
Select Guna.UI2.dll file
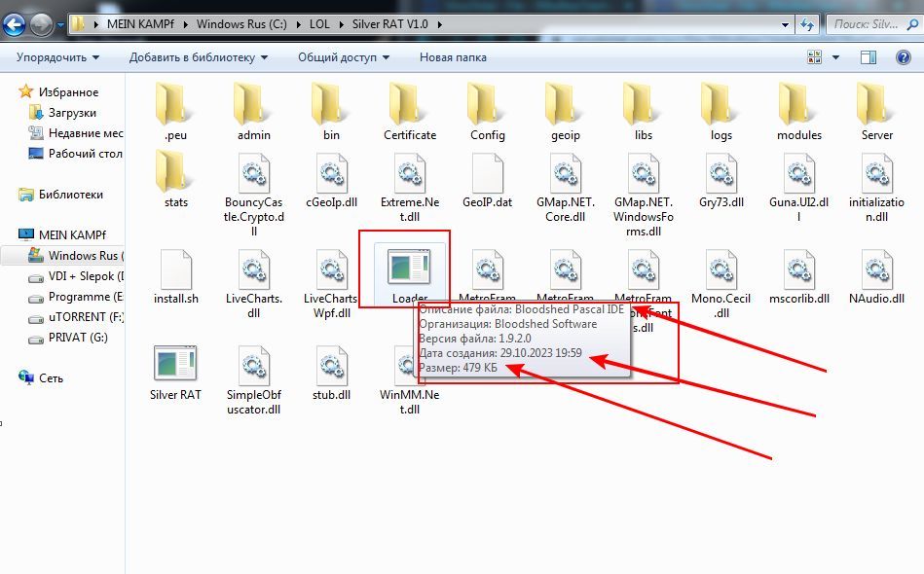(x=799, y=187)
